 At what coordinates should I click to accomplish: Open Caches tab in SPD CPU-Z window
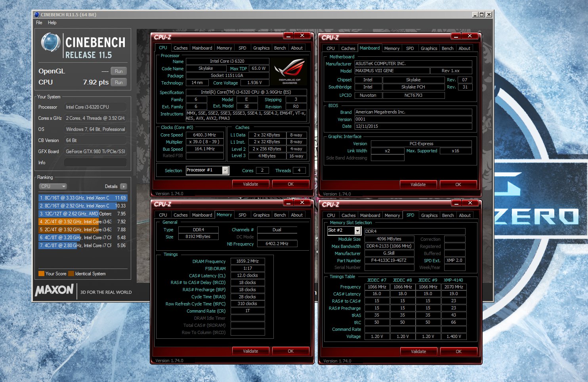click(x=348, y=215)
